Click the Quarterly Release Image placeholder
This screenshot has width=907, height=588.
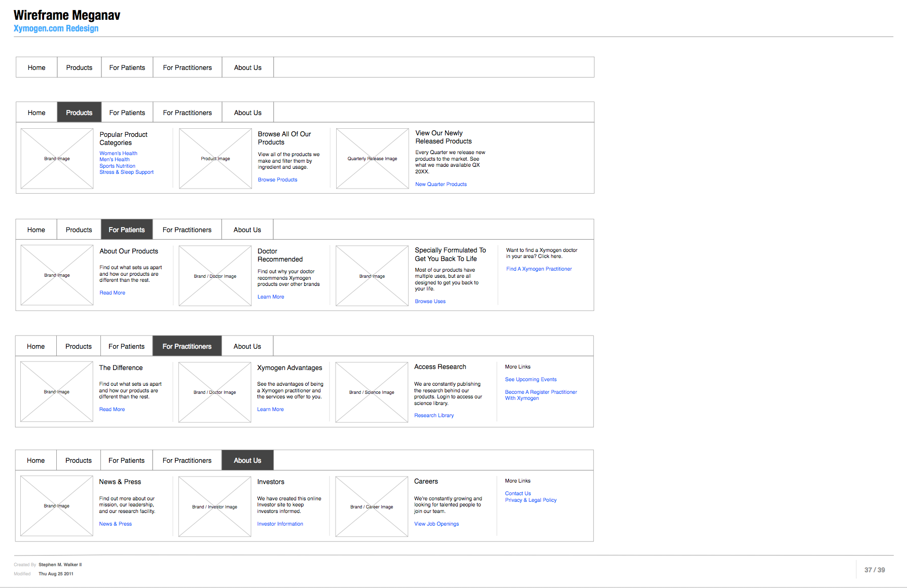coord(372,159)
